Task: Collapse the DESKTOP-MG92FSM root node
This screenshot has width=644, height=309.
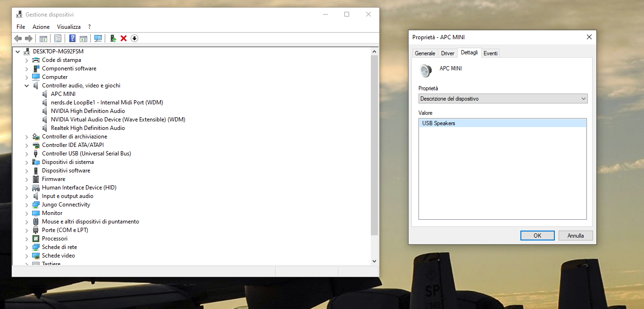Action: coord(18,51)
